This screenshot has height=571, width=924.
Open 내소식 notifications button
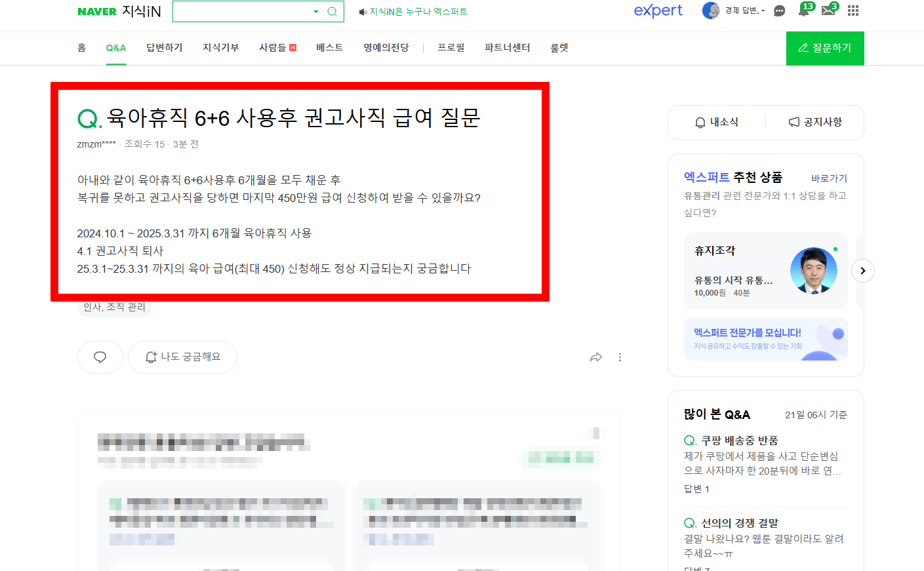coord(717,123)
